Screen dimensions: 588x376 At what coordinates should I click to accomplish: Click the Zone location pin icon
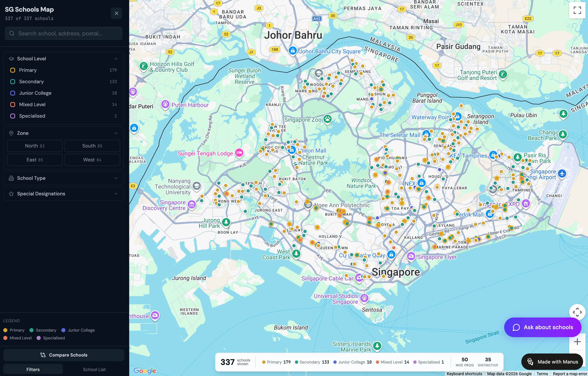11,133
